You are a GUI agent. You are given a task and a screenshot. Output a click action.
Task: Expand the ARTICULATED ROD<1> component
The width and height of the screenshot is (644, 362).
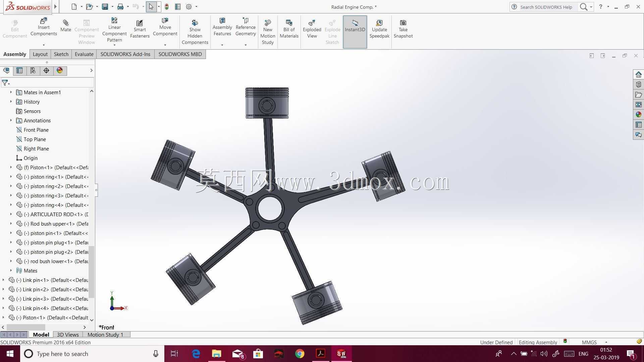[11, 214]
